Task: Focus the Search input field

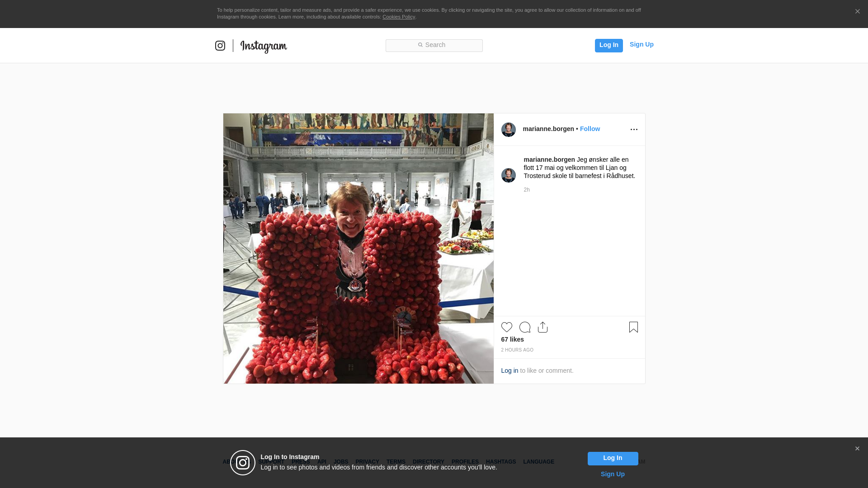Action: coord(434,46)
